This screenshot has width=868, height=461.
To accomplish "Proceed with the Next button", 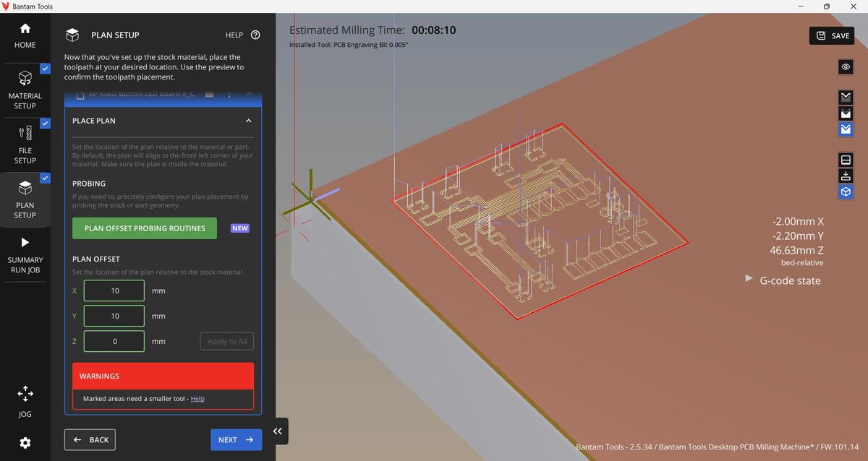I will point(236,439).
